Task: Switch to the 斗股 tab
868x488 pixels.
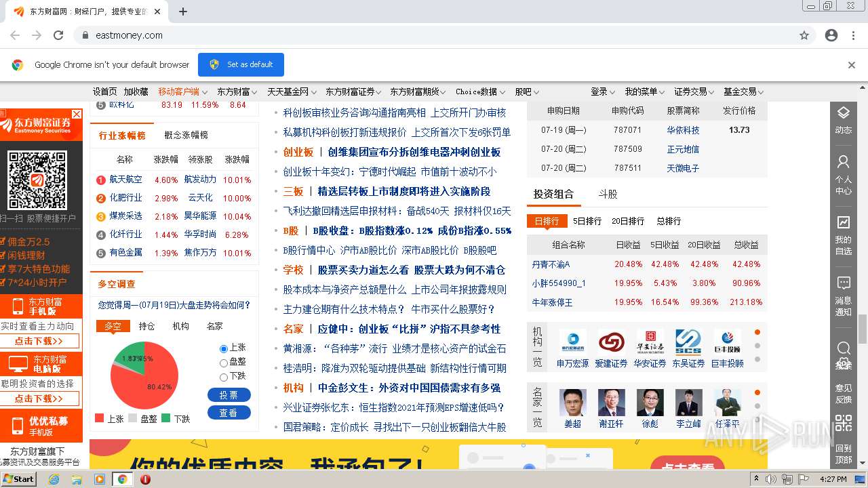Action: pos(608,194)
